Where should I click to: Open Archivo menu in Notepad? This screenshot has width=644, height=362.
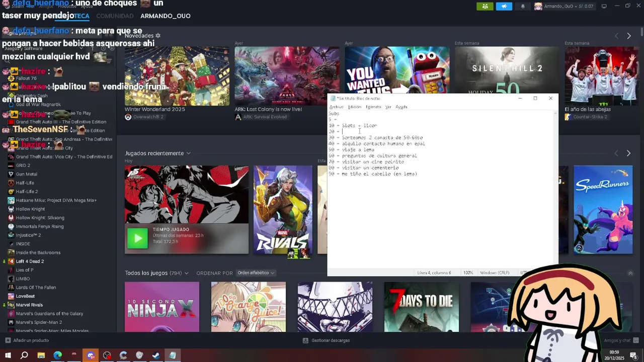(336, 107)
